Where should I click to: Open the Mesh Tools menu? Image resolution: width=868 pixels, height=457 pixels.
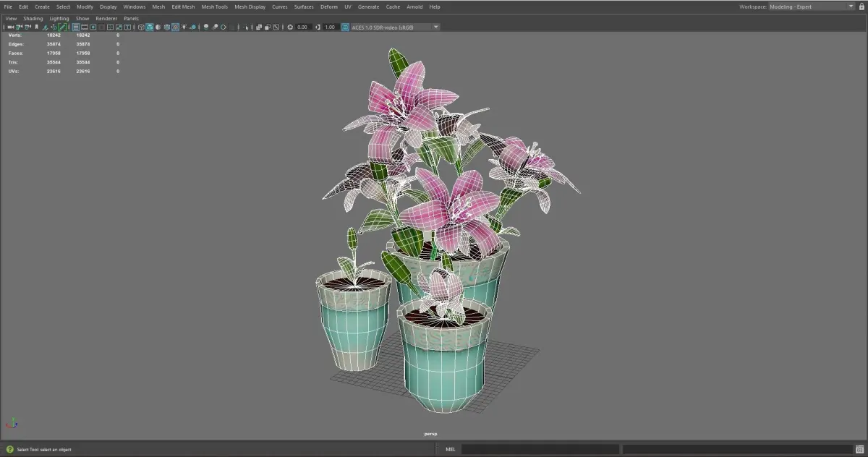pyautogui.click(x=214, y=7)
